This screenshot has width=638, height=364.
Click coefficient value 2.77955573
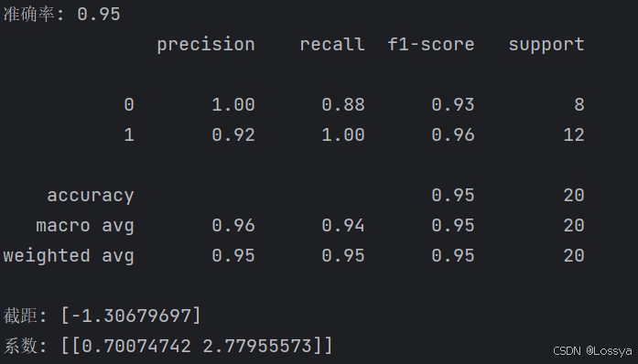pos(257,347)
